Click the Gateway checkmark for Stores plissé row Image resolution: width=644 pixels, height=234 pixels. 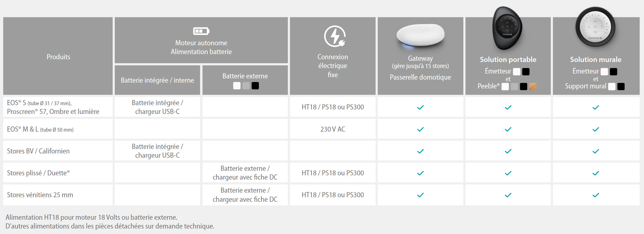420,173
